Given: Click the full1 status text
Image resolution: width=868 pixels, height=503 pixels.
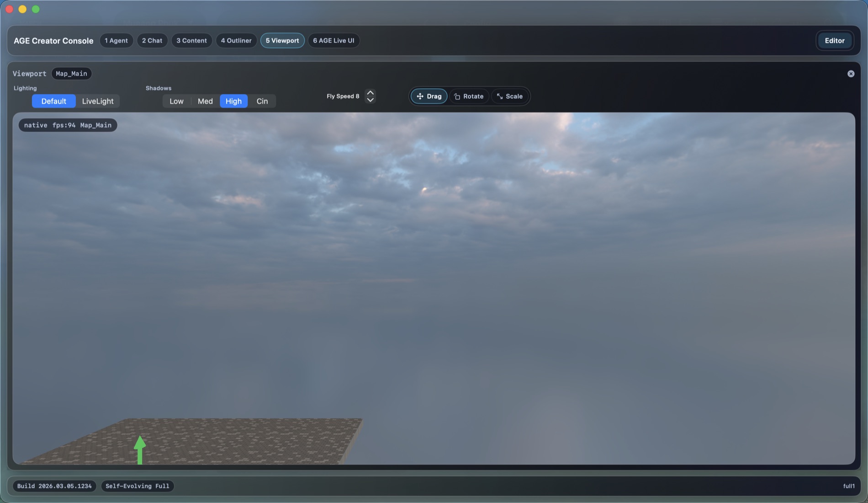Looking at the screenshot, I should pyautogui.click(x=849, y=486).
